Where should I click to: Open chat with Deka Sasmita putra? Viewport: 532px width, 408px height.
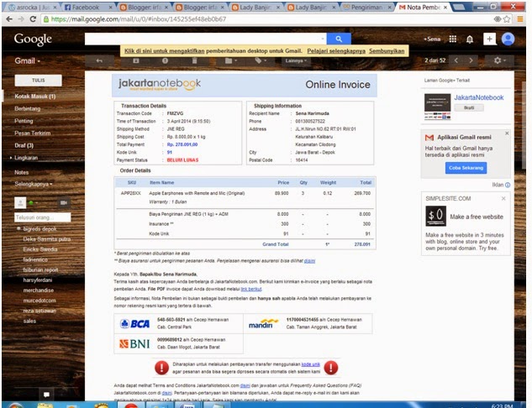46,239
